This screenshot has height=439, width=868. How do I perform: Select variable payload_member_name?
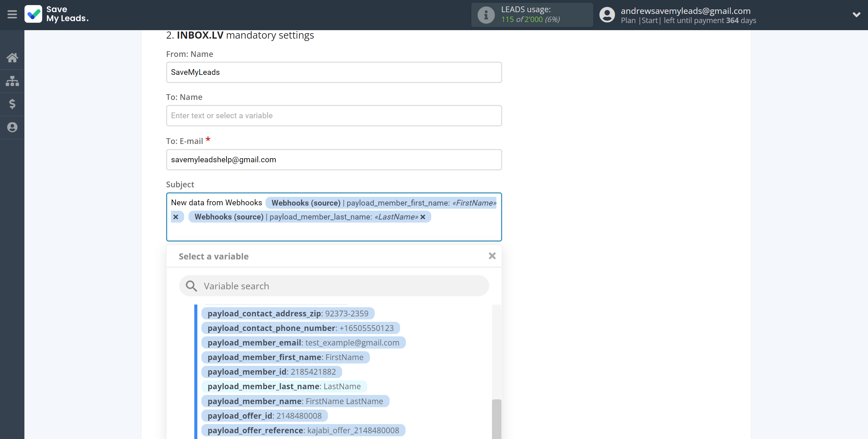coord(295,401)
